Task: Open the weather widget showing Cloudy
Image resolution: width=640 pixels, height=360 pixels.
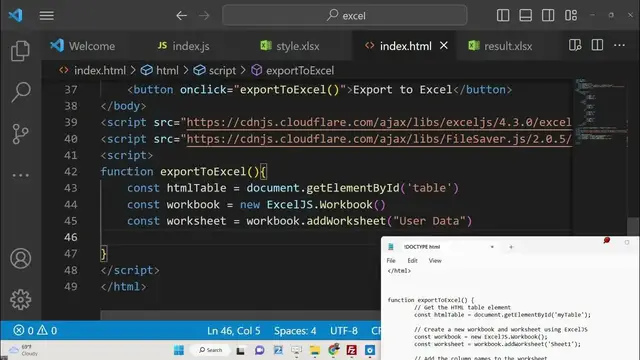Action: [x=24, y=350]
